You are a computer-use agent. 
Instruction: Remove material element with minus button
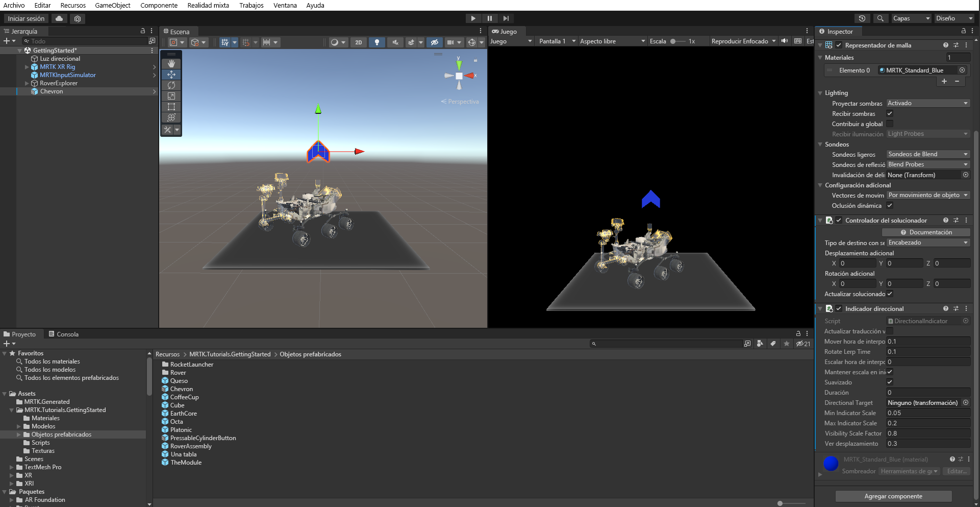point(957,82)
